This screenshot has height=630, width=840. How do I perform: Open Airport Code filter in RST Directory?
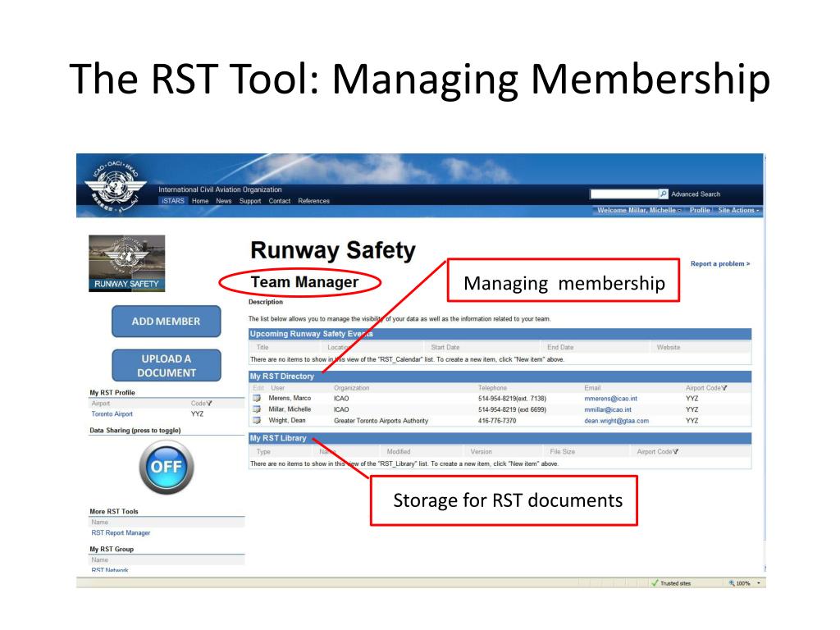click(724, 387)
